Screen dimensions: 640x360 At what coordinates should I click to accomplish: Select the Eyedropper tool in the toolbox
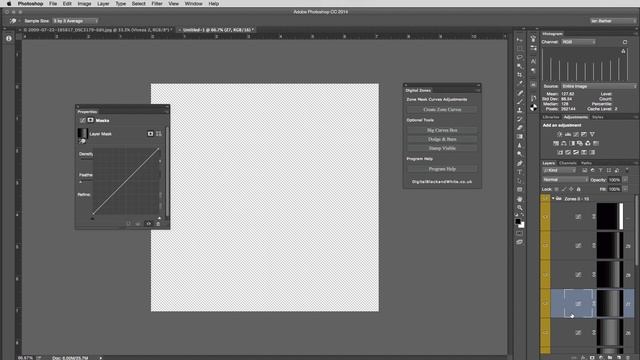[x=520, y=84]
